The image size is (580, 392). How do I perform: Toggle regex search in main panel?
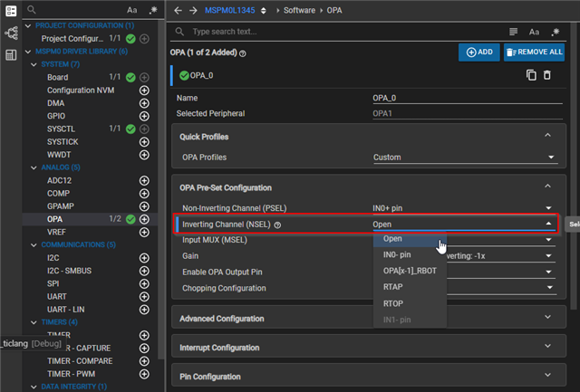click(x=556, y=32)
